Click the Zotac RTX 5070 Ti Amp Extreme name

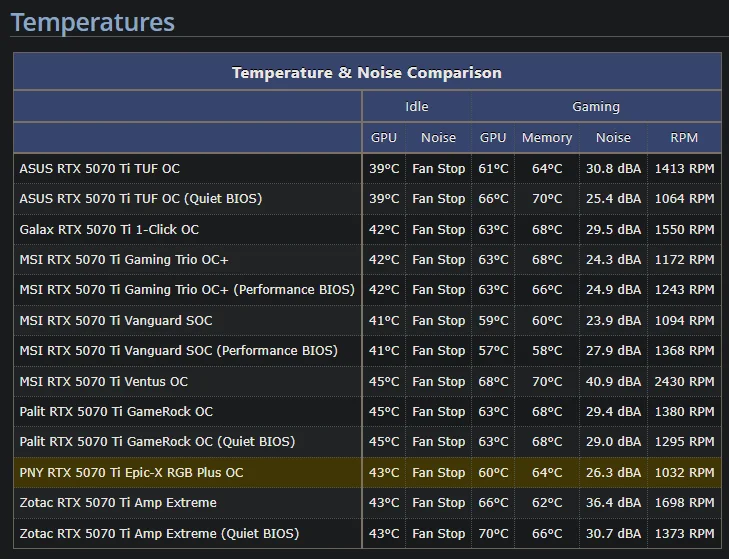coord(118,503)
